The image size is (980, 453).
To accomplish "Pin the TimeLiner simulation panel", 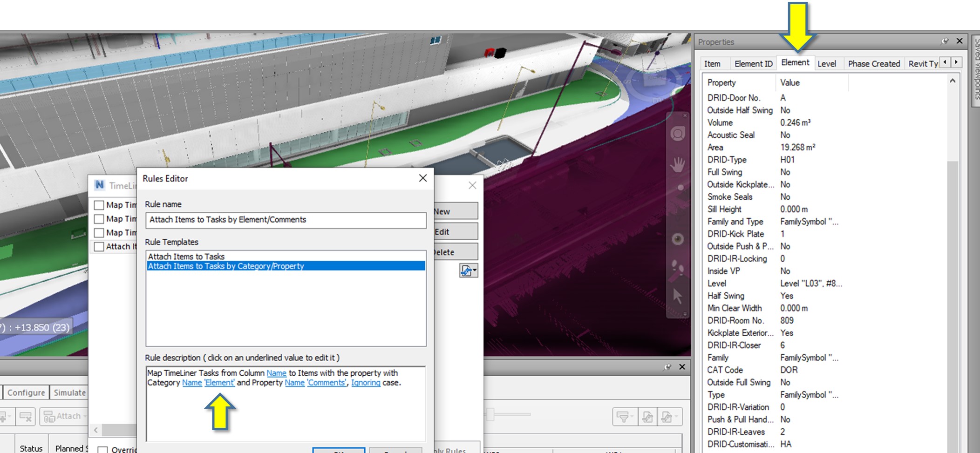I will click(667, 367).
